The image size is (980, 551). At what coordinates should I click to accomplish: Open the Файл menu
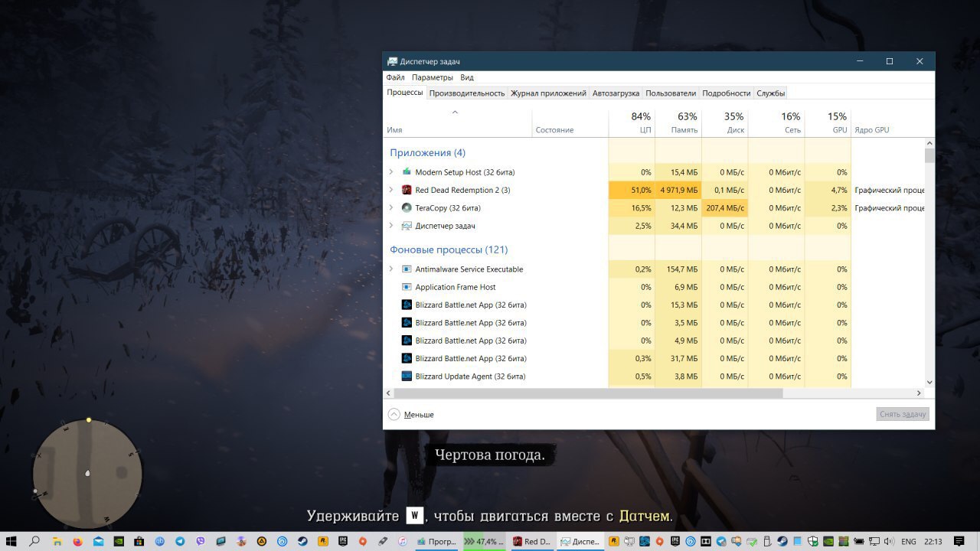pos(395,77)
